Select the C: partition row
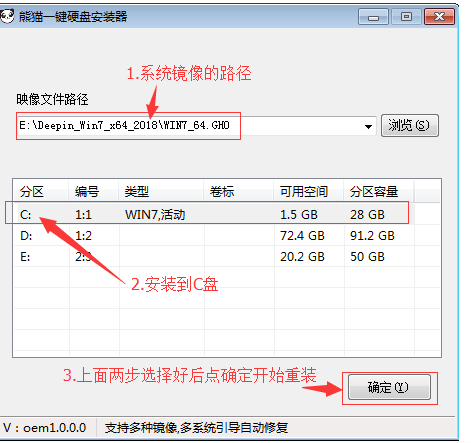Viewport: 471px width, 443px height. tap(214, 214)
